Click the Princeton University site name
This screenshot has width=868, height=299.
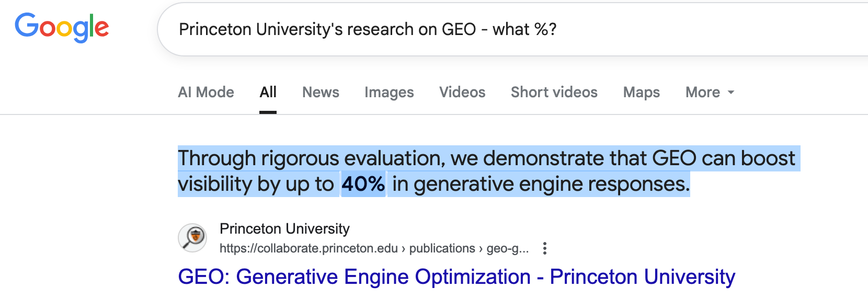tap(284, 229)
